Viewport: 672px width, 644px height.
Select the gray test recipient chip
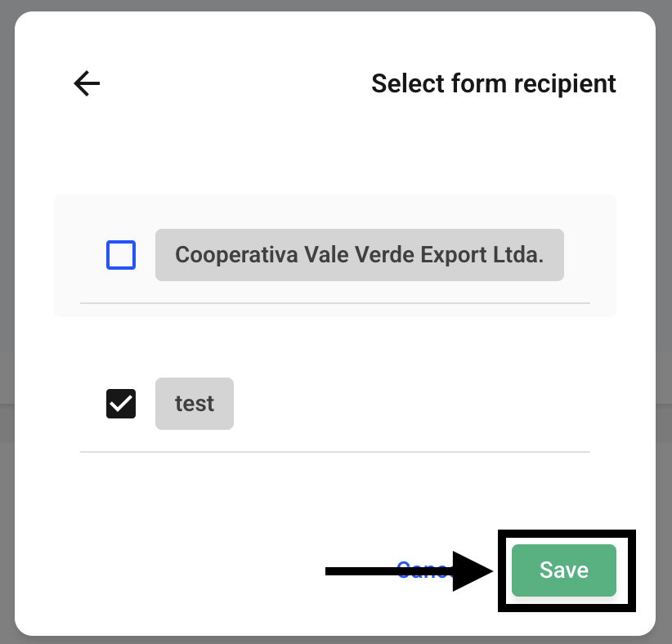coord(195,404)
